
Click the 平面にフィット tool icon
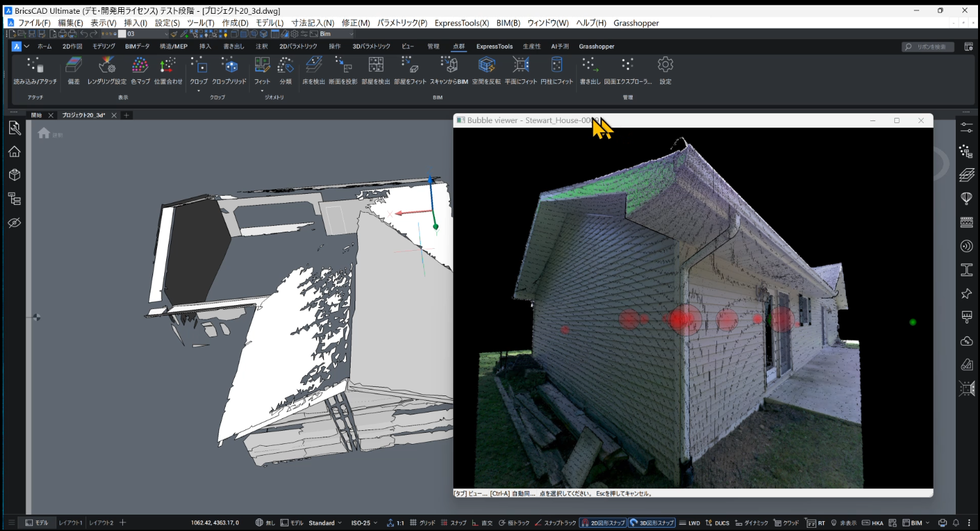521,65
